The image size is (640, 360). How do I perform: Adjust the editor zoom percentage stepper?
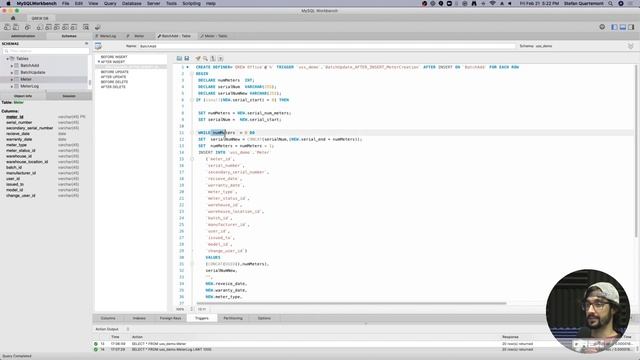[x=191, y=309]
